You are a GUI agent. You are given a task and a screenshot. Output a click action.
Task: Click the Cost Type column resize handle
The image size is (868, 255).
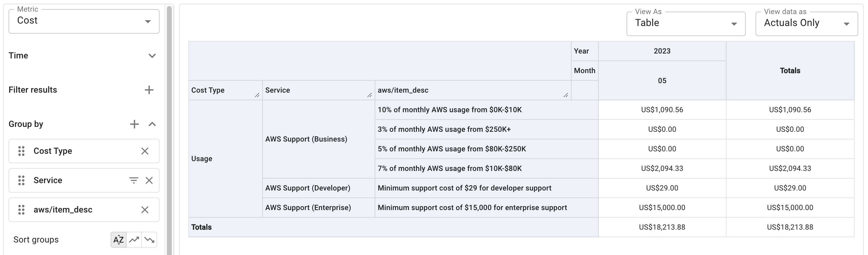coord(257,95)
